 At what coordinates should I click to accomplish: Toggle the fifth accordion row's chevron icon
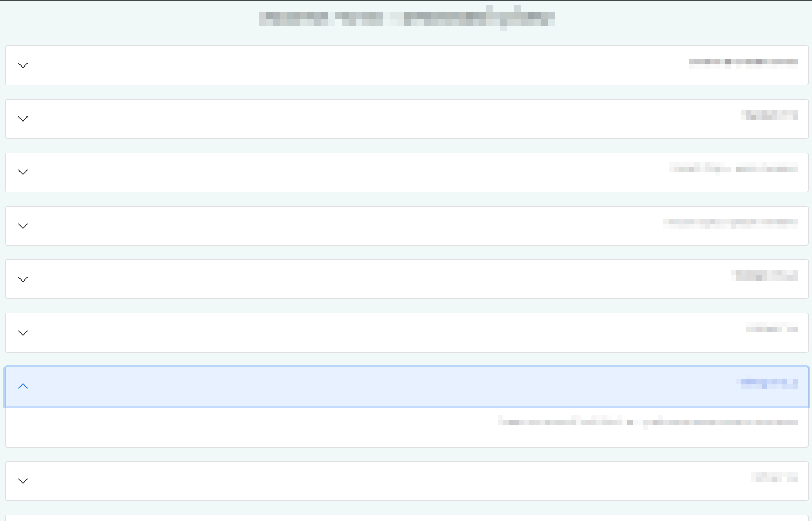23,279
